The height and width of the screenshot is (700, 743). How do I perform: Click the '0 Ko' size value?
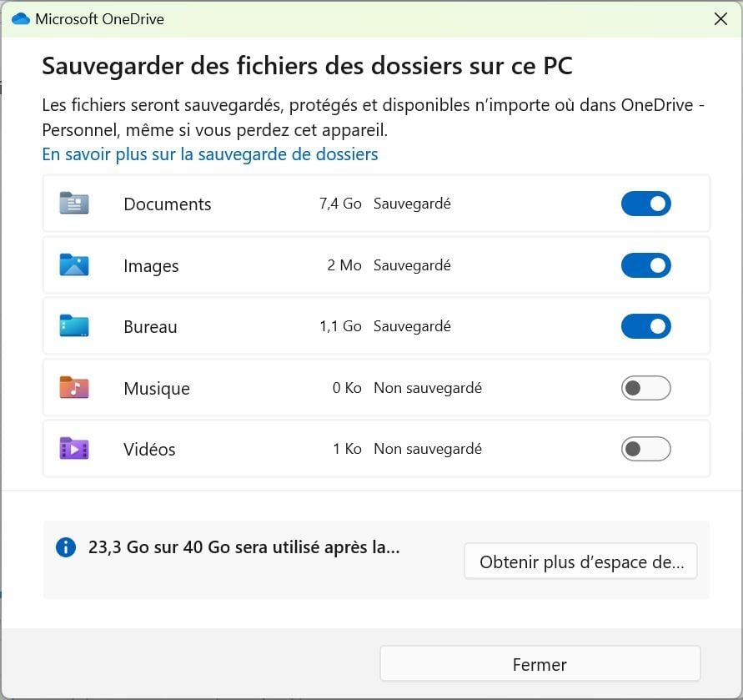tap(347, 388)
